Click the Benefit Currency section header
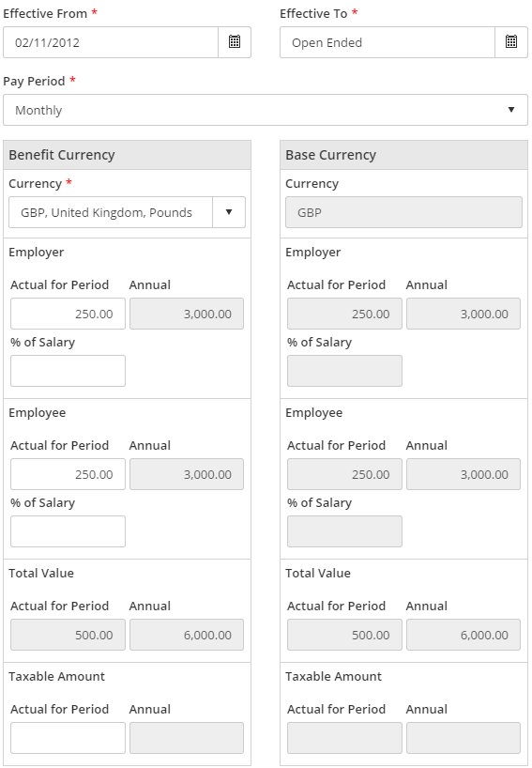 128,155
